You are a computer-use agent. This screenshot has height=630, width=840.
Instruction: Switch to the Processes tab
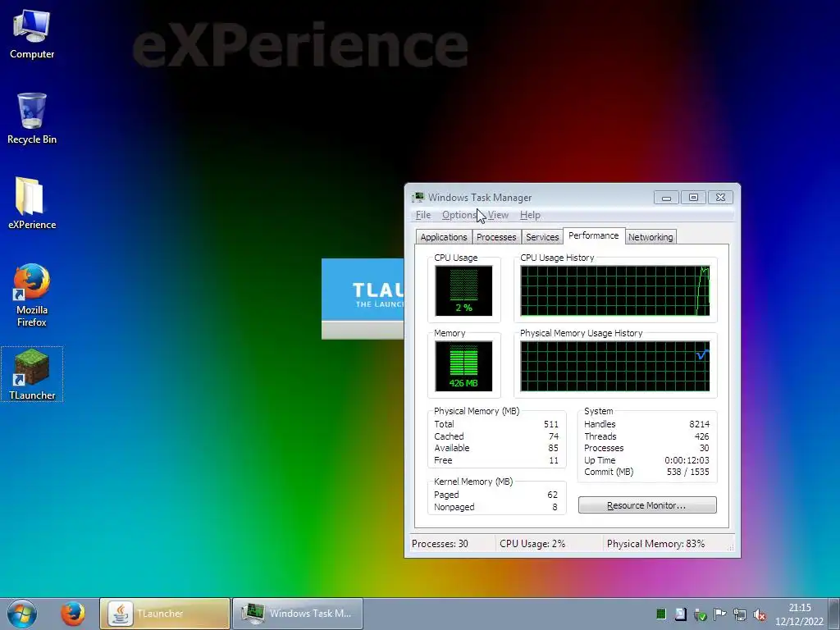pos(496,237)
